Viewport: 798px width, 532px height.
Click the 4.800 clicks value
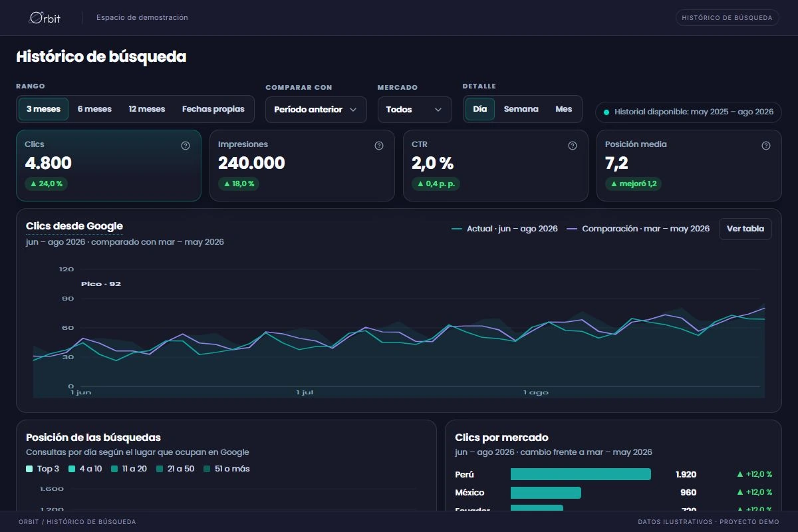48,163
